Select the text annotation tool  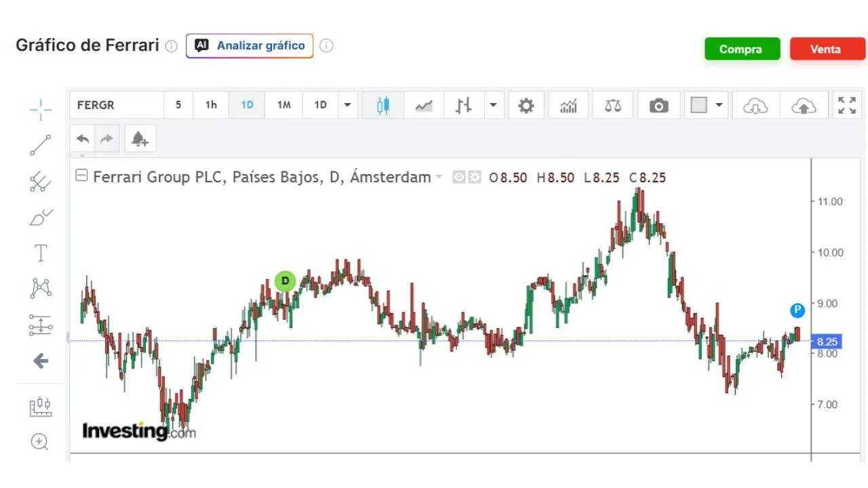pyautogui.click(x=41, y=253)
